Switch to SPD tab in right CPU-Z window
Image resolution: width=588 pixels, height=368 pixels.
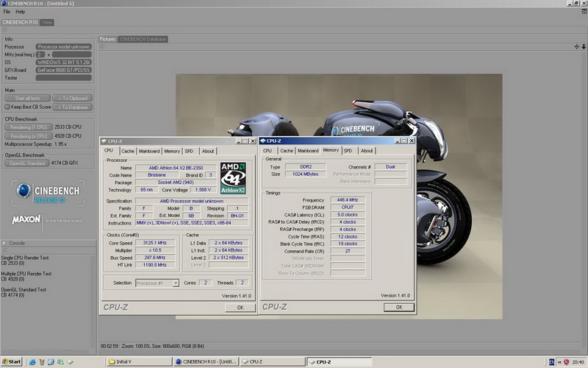(x=348, y=151)
